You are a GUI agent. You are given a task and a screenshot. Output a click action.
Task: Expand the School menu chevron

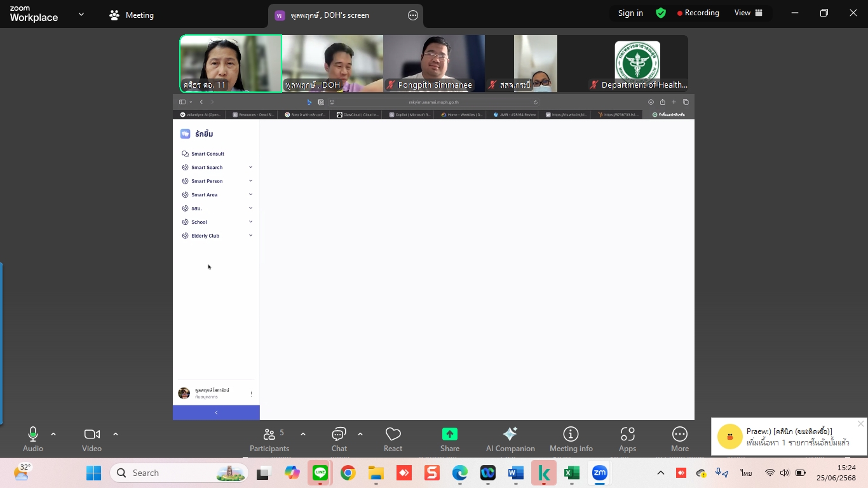[x=250, y=222]
